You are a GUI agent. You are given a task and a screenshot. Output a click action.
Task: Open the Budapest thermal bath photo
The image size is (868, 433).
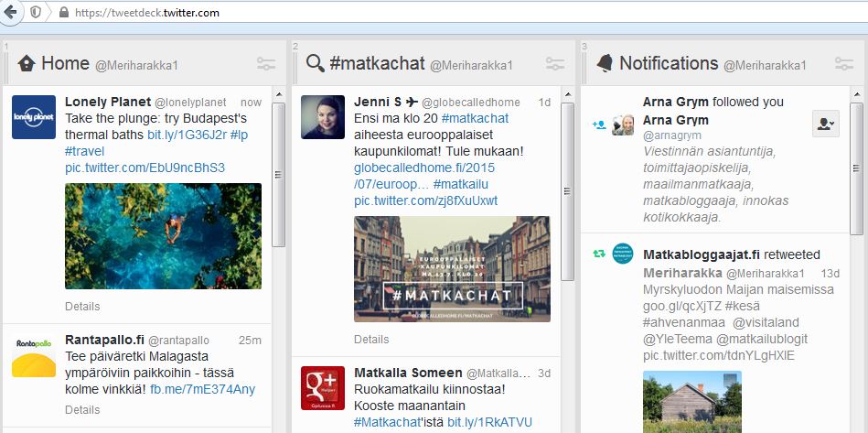pos(164,236)
